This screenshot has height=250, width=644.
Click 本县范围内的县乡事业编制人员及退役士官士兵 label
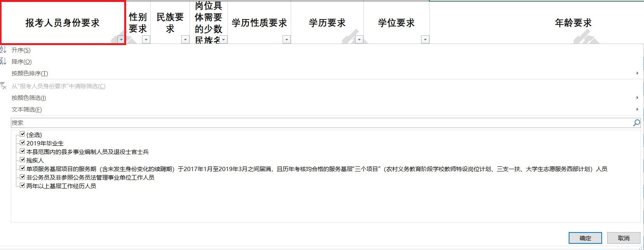[88, 152]
